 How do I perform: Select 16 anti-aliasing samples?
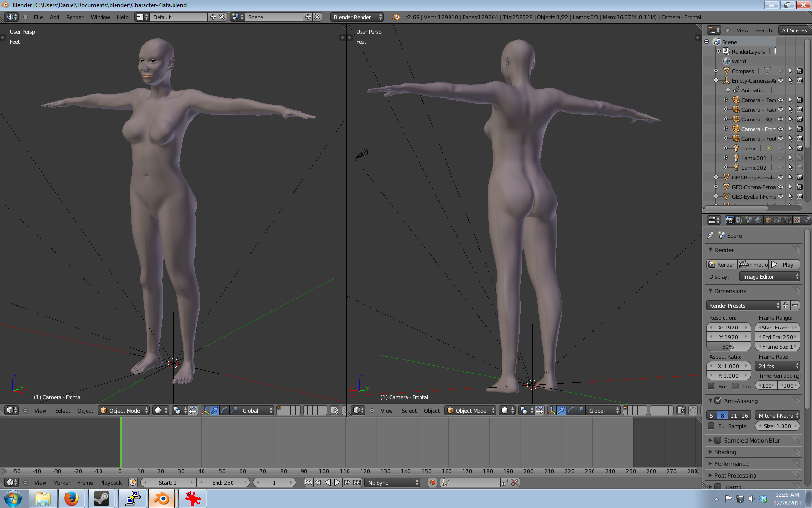pyautogui.click(x=745, y=415)
